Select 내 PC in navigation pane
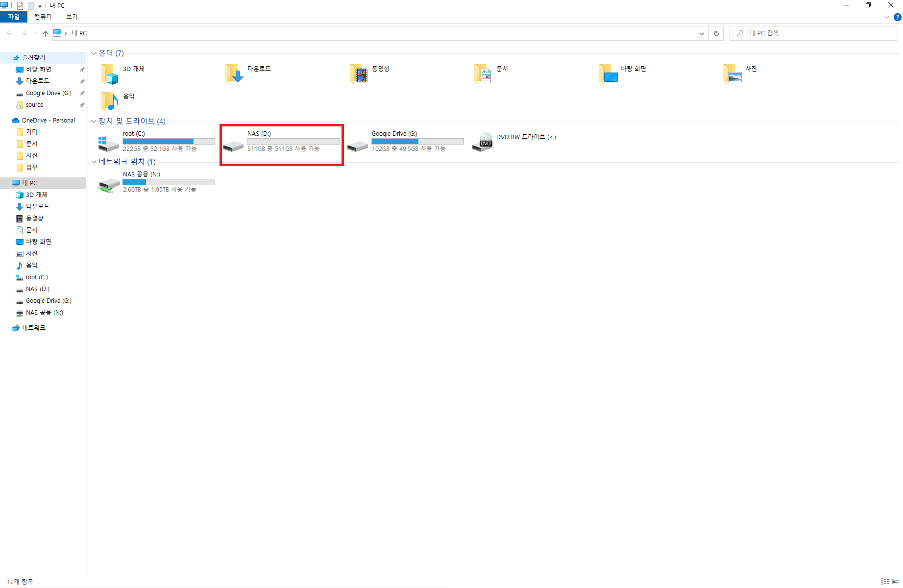The width and height of the screenshot is (903, 588). [x=29, y=183]
